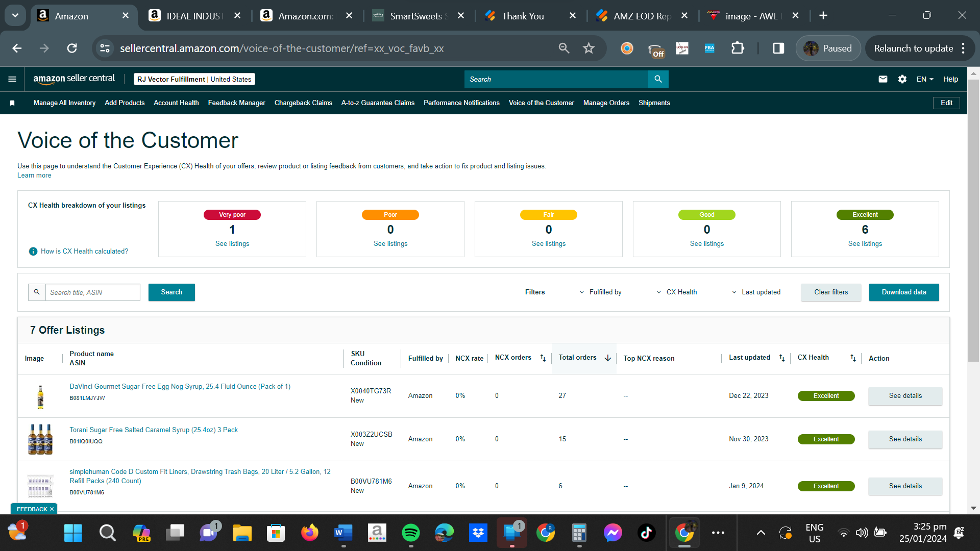
Task: Sort by NCX orders arrows
Action: coord(543,358)
